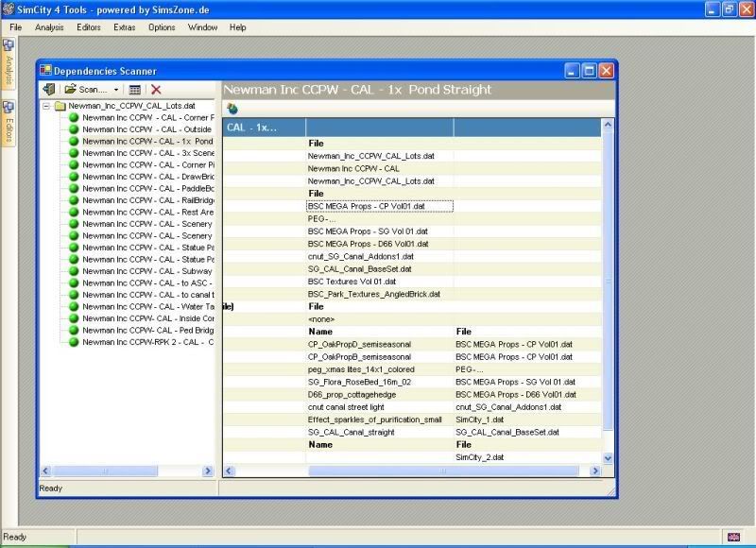Click details table horizontal scroll right arrow
Image resolution: width=756 pixels, height=548 pixels.
(x=595, y=471)
